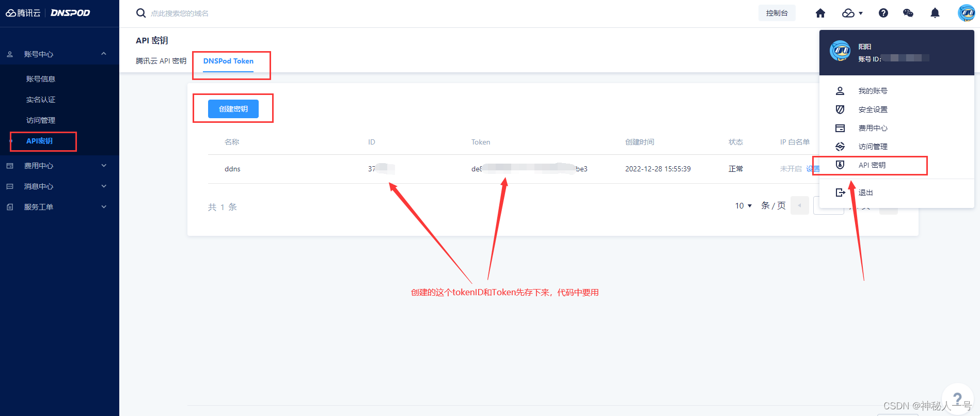Open 账号信息 in sidebar
This screenshot has width=980, height=416.
coord(41,79)
